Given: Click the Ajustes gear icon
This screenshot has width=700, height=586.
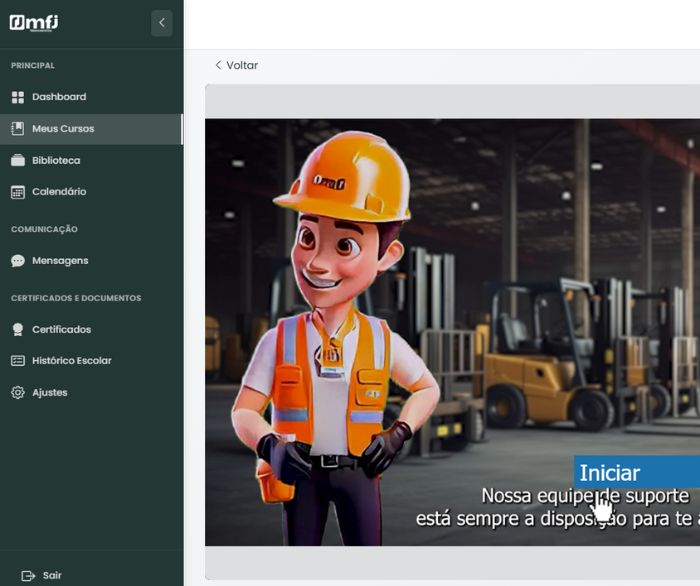Looking at the screenshot, I should 17,393.
